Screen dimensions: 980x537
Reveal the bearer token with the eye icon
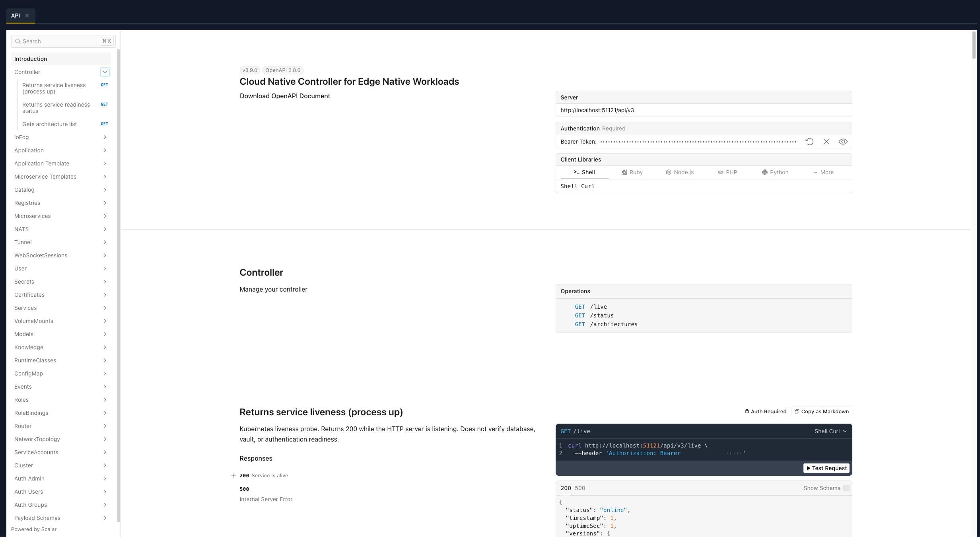coord(843,142)
